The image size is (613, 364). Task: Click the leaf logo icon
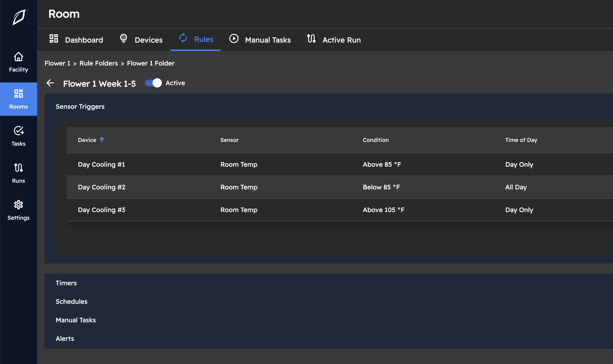click(20, 17)
